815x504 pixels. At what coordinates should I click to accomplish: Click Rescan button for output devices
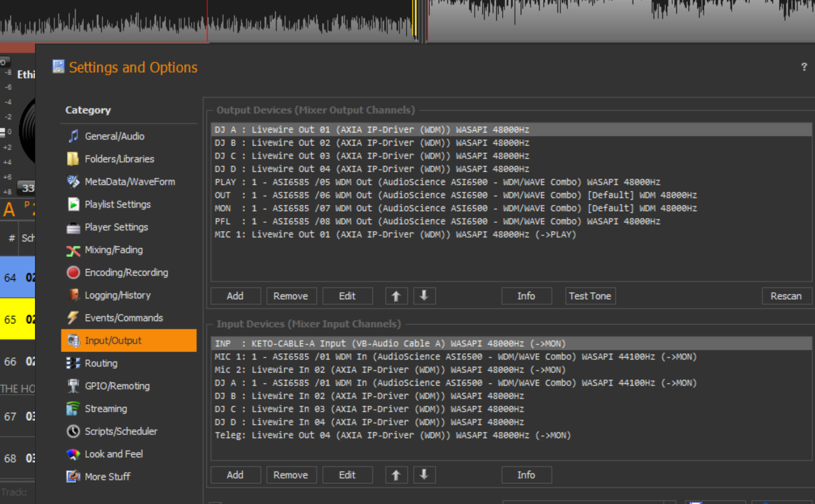click(x=786, y=296)
